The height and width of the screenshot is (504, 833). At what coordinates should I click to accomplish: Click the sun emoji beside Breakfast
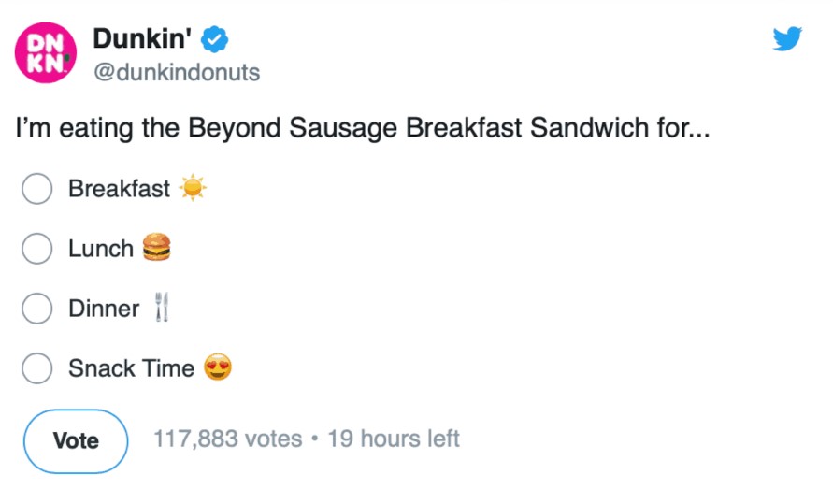[192, 189]
